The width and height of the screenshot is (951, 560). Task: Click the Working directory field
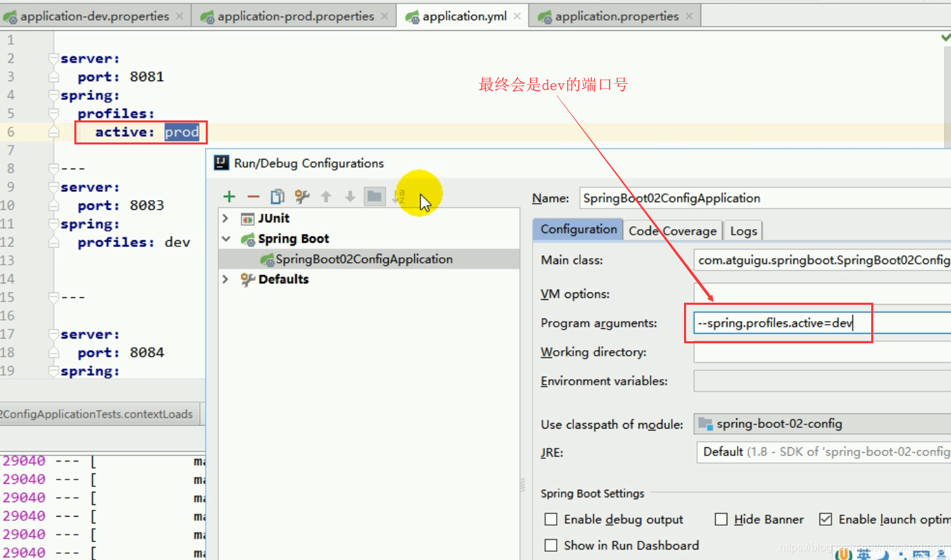822,352
